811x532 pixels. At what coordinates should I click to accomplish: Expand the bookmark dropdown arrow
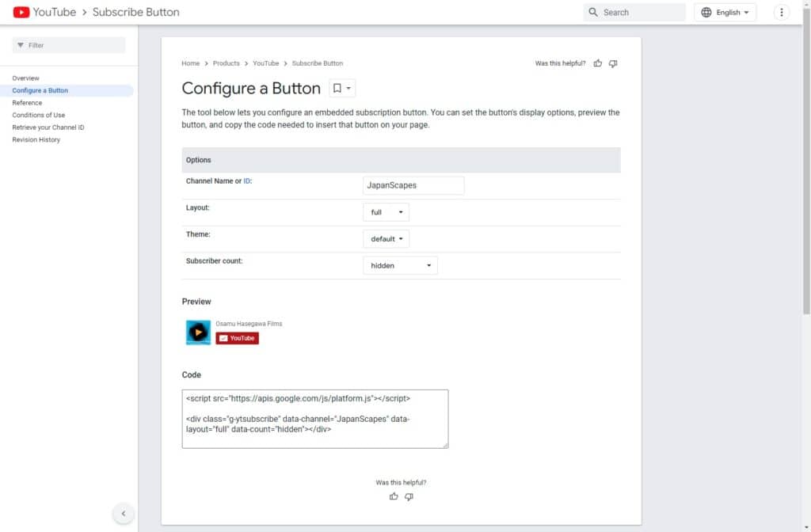pos(348,89)
